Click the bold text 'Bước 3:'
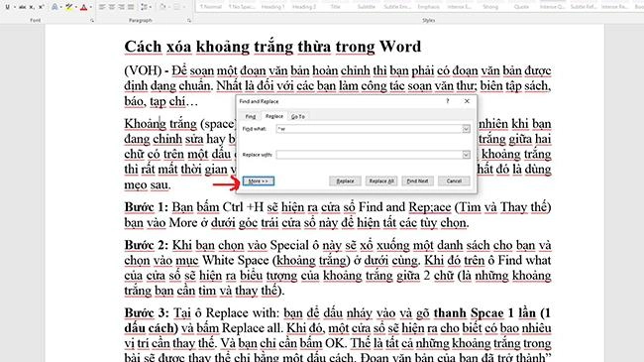 tap(147, 313)
